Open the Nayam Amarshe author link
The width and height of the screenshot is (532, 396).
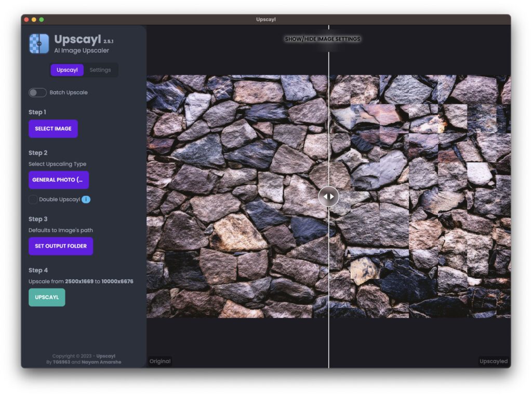tap(101, 362)
